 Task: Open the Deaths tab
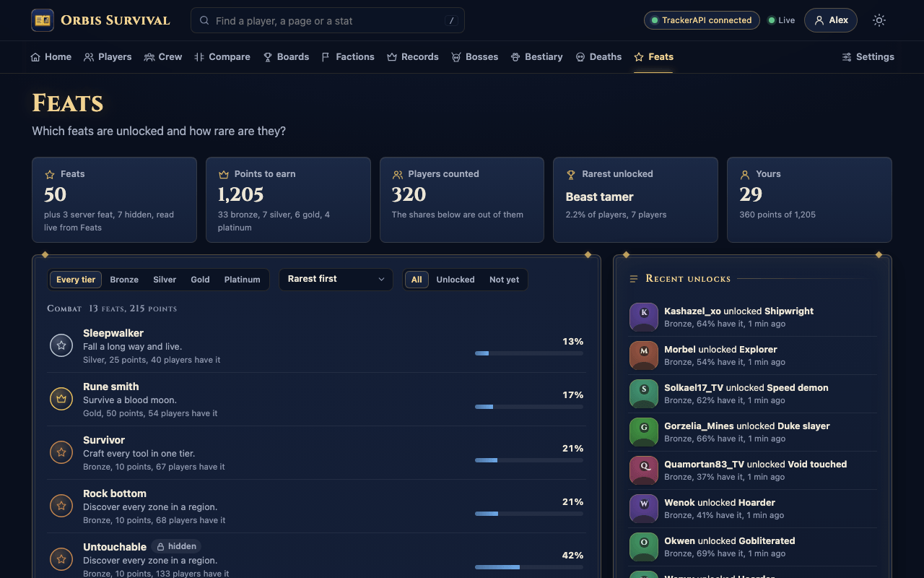point(598,57)
